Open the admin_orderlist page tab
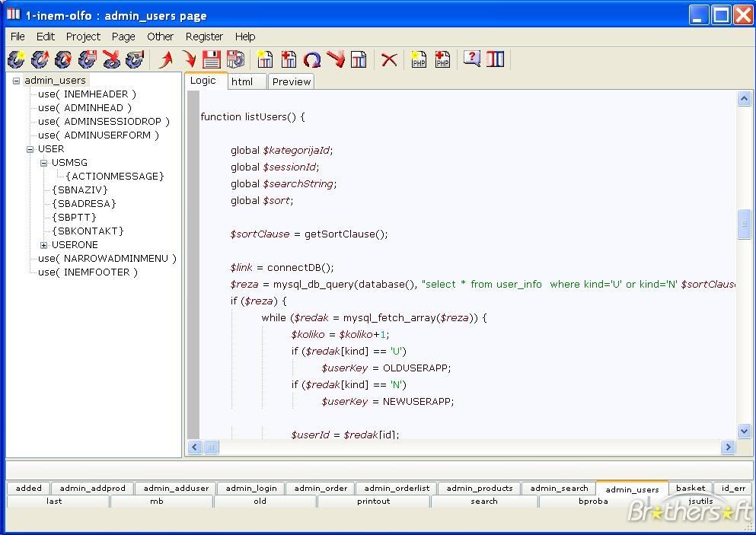Image resolution: width=756 pixels, height=535 pixels. [397, 489]
